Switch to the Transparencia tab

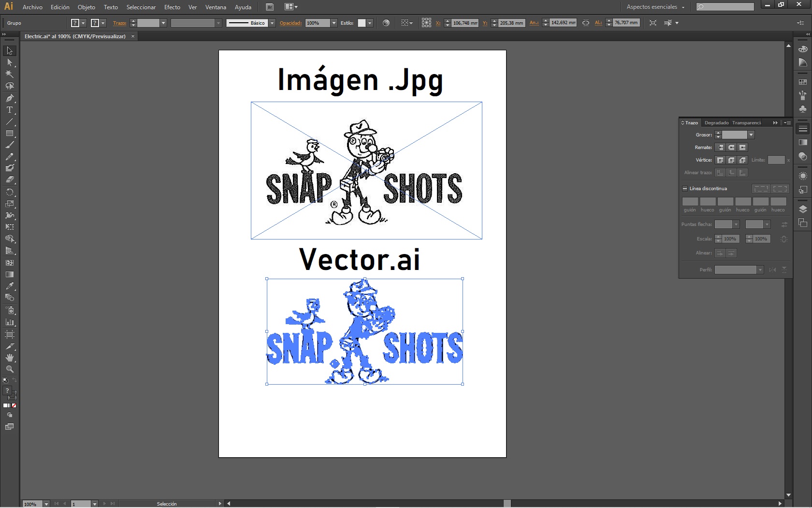746,123
